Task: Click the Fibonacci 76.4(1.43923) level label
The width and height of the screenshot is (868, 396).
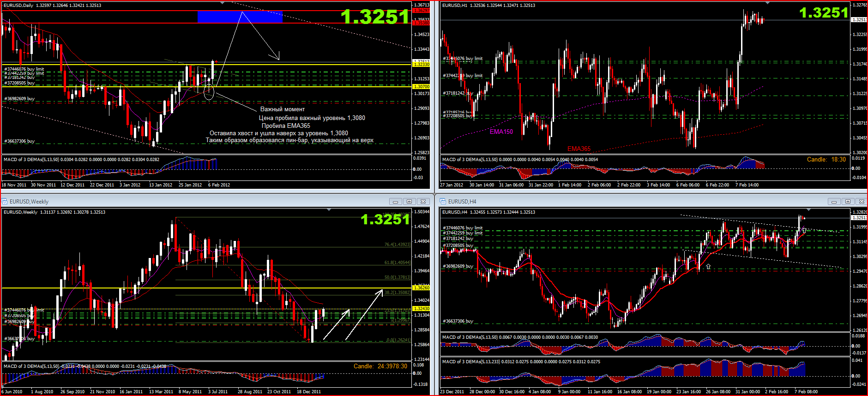Action: (x=397, y=245)
